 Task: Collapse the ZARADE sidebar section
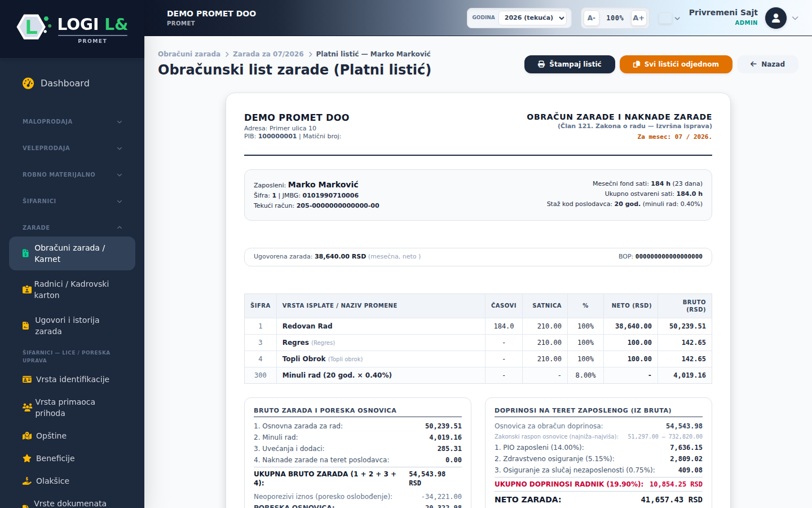click(72, 227)
